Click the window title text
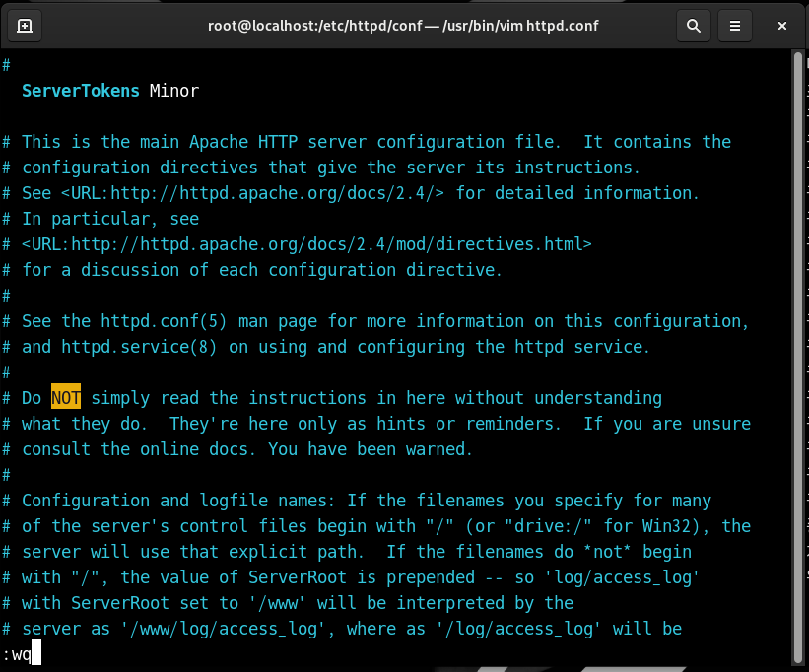809x672 pixels. click(x=403, y=26)
